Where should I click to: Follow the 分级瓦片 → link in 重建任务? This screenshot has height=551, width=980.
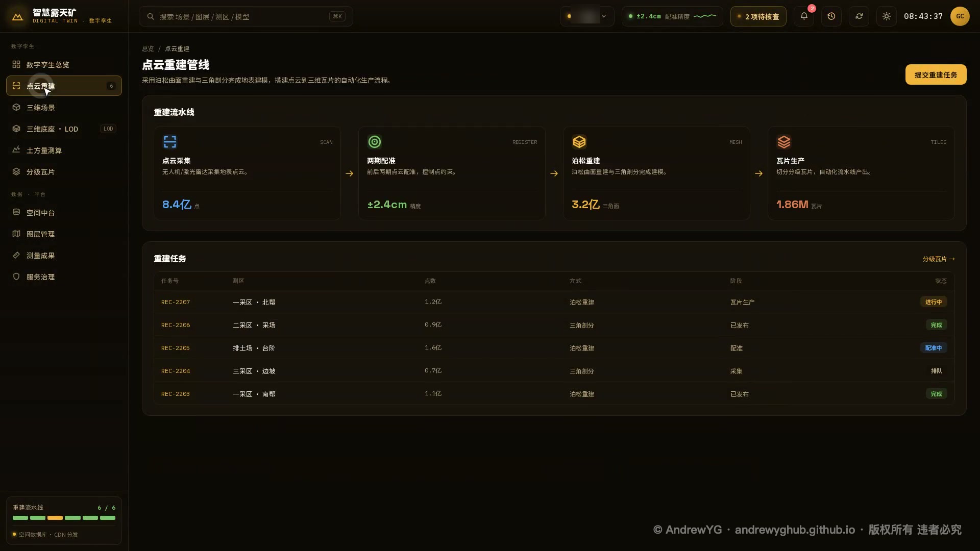point(938,259)
